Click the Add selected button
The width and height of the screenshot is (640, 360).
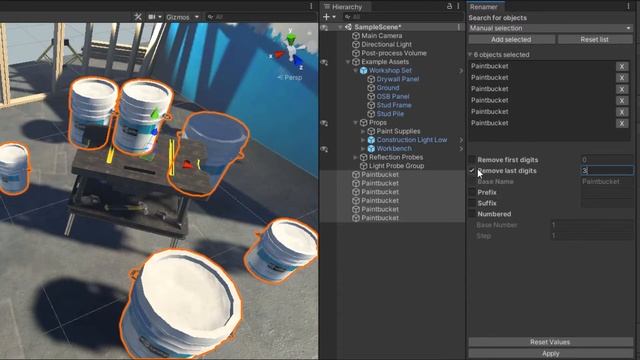point(511,40)
